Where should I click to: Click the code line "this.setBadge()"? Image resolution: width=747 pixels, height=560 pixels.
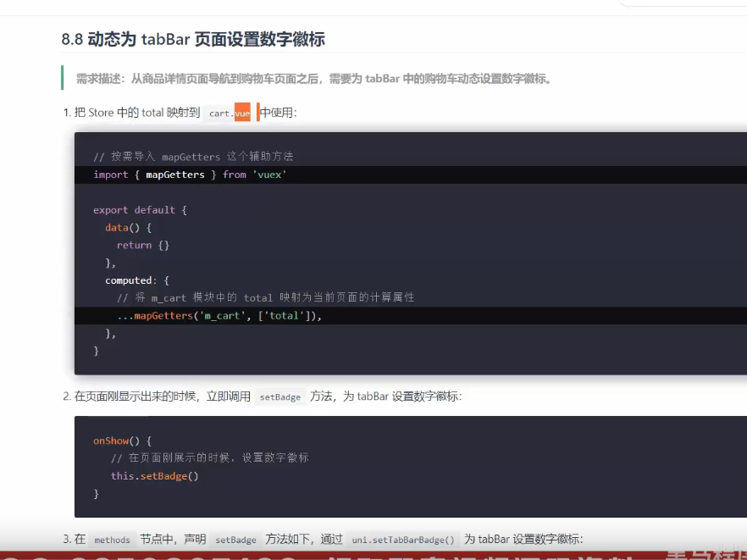click(x=154, y=475)
